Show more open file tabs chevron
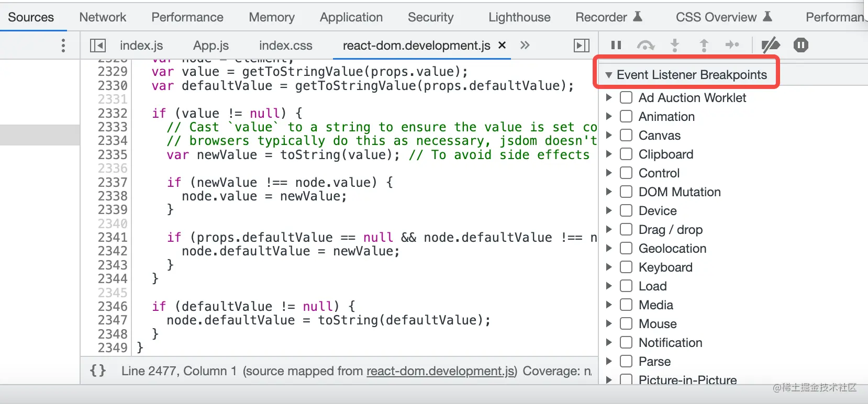868x404 pixels. (525, 46)
